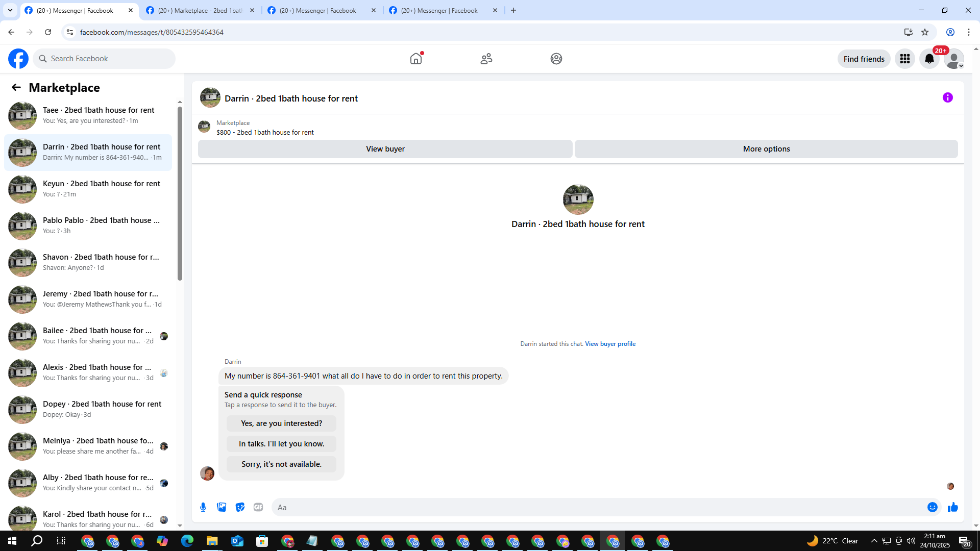Click the large house listing photo
980x551 pixels.
pos(578,199)
